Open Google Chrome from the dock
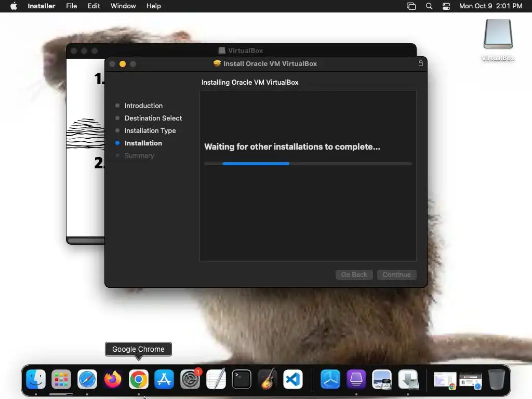The height and width of the screenshot is (399, 532). (138, 379)
